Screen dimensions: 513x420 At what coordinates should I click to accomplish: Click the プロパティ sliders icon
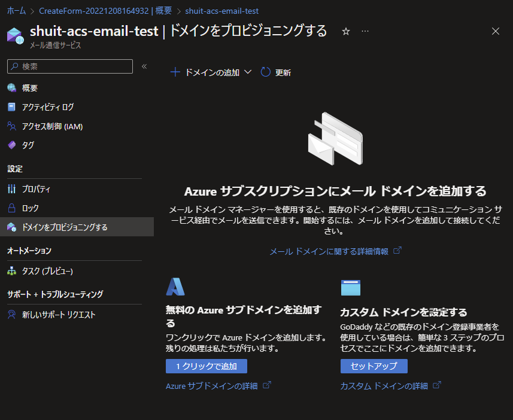[x=12, y=188]
